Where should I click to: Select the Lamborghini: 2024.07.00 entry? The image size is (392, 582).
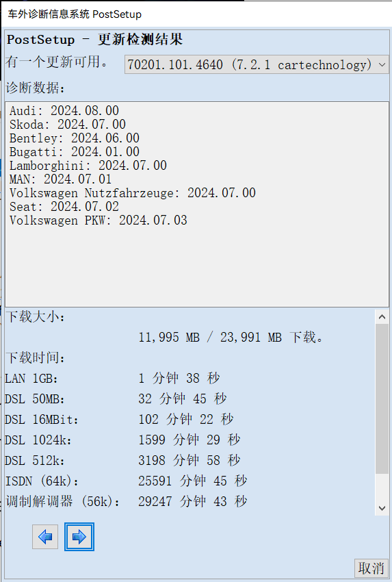pyautogui.click(x=88, y=166)
